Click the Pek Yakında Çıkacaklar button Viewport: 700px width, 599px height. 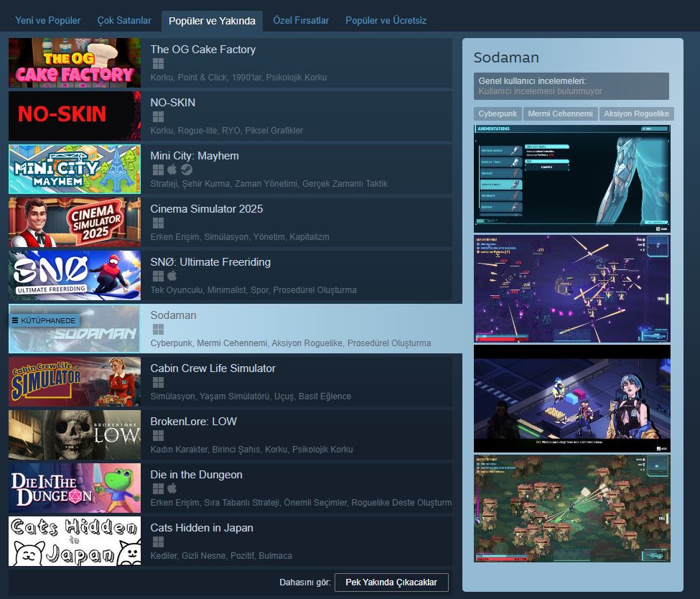[x=391, y=582]
